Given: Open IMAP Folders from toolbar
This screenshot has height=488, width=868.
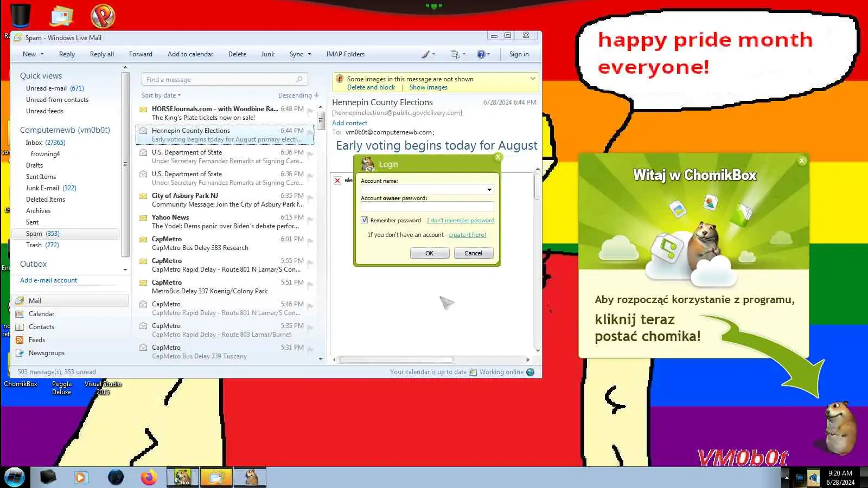Looking at the screenshot, I should (345, 54).
